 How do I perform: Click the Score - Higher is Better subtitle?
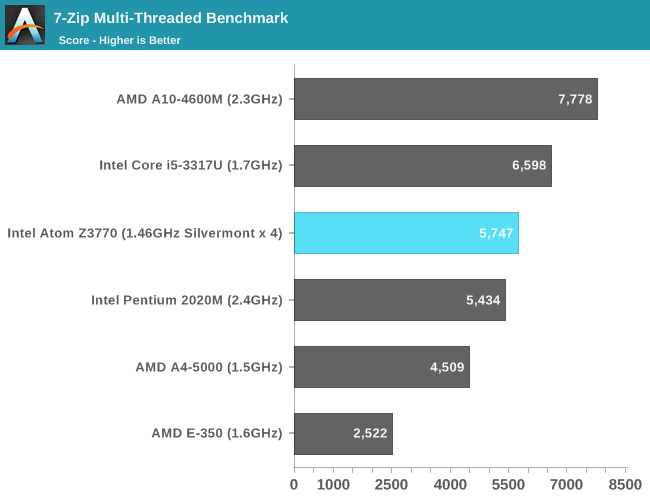click(119, 40)
